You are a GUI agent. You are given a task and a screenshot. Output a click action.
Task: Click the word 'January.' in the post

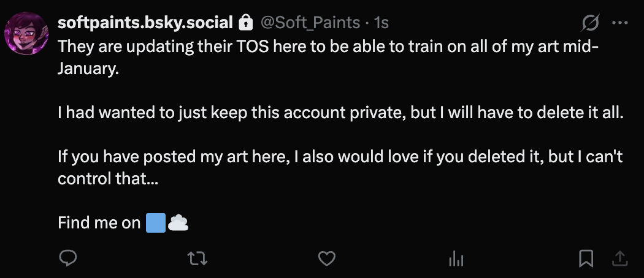86,69
